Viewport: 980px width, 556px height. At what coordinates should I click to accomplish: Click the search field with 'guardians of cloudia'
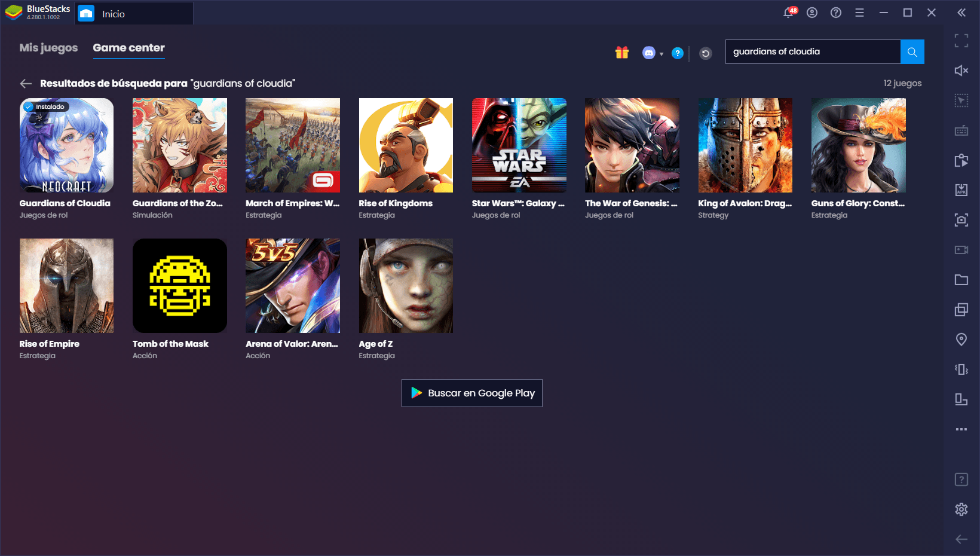pyautogui.click(x=813, y=52)
